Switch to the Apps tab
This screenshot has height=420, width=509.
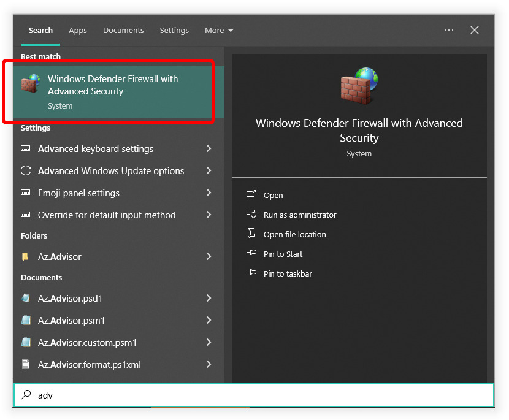(x=78, y=31)
